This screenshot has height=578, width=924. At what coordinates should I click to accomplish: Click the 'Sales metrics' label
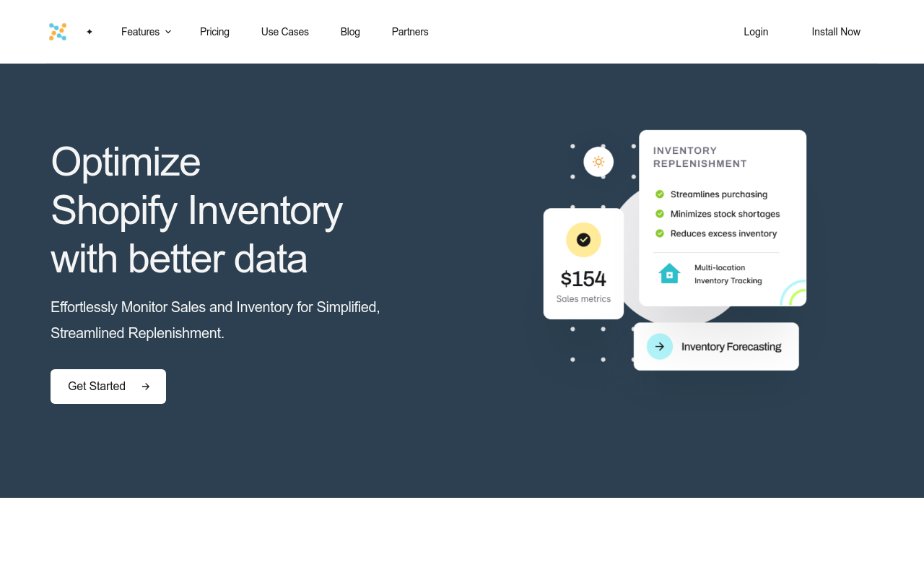(583, 299)
